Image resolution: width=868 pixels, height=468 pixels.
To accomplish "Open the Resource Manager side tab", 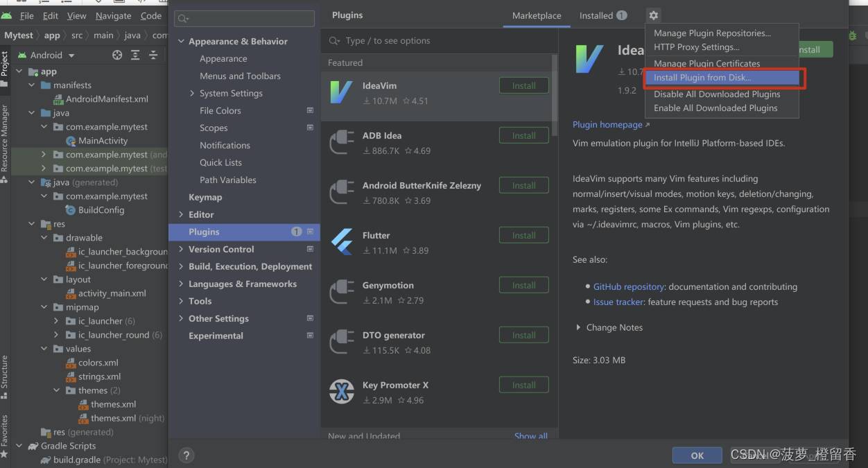I will tap(4, 144).
